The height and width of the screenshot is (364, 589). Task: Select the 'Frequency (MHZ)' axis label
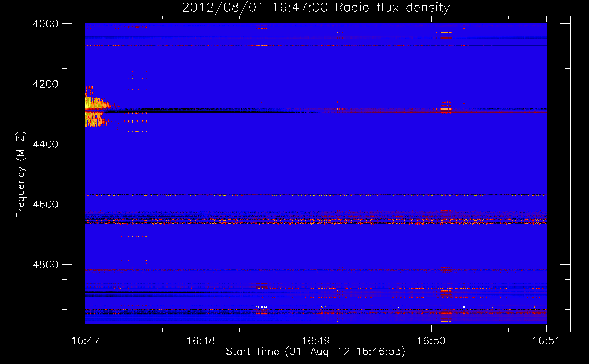pyautogui.click(x=21, y=175)
